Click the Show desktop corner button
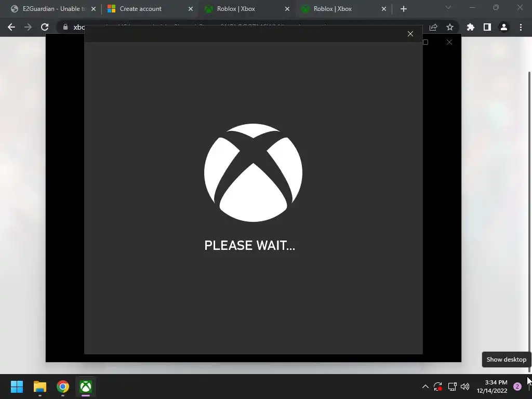 point(530,387)
